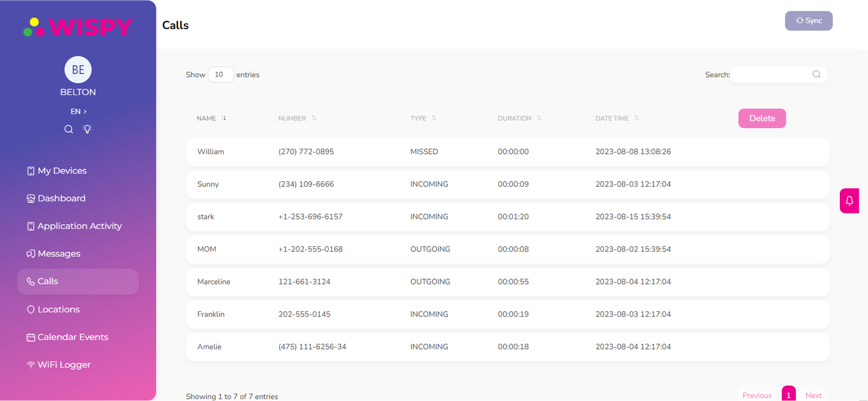
Task: Go to Next page
Action: pos(813,395)
